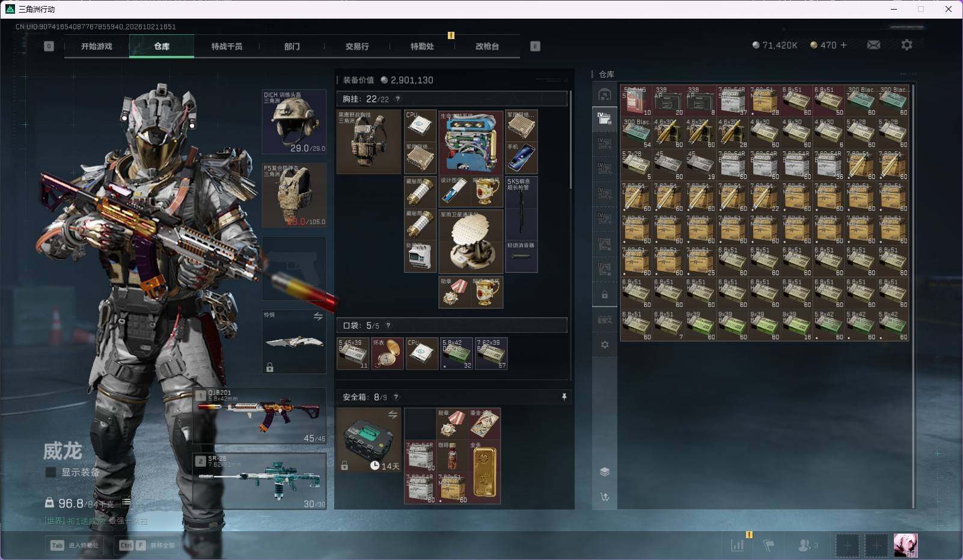Click the auto-sort icon at stash sidebar bottom
The height and width of the screenshot is (560, 963).
605,497
